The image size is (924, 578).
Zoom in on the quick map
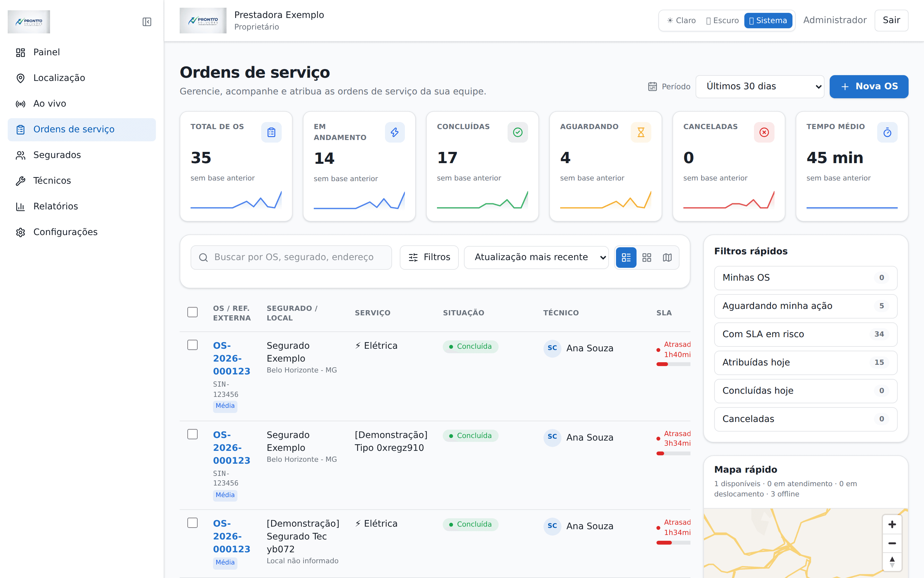point(892,524)
